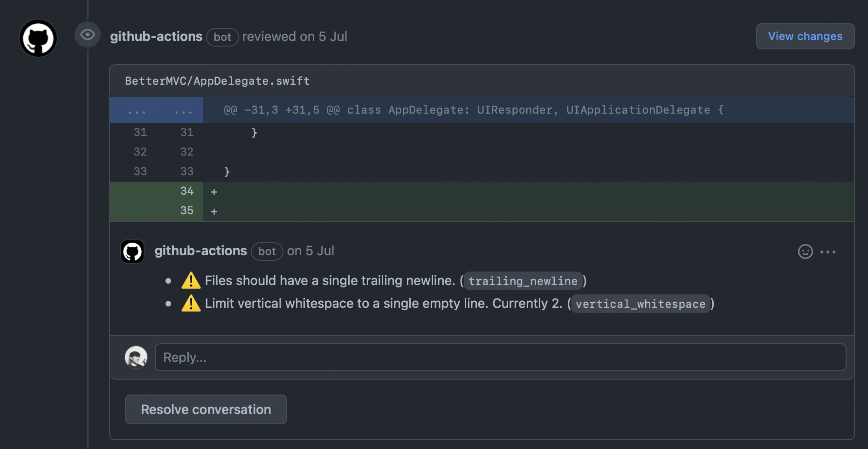Click the warning icon beside the vertical whitespace message
The width and height of the screenshot is (868, 449).
(x=191, y=303)
